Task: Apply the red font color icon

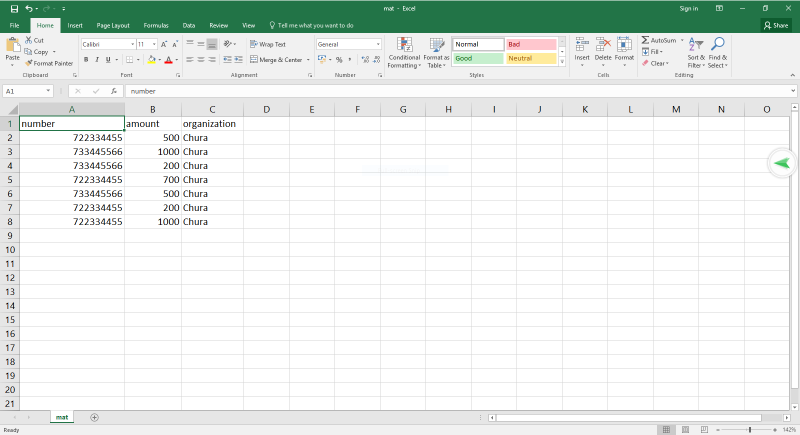Action: tap(169, 60)
